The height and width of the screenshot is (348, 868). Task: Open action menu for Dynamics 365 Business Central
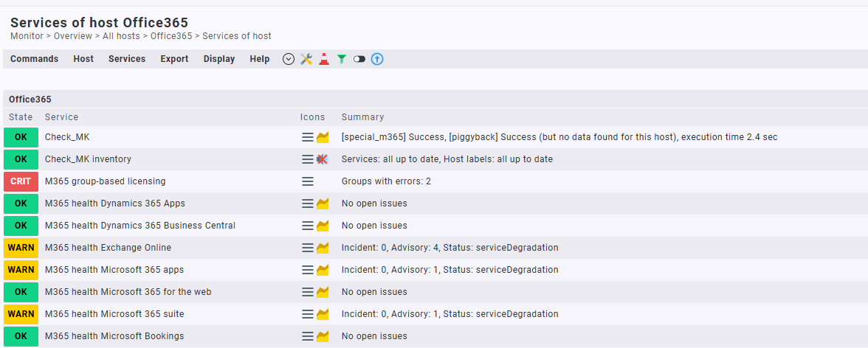(x=308, y=226)
